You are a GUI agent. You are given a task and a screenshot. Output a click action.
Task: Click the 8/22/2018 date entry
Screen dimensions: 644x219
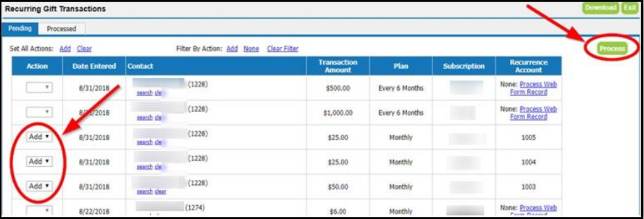94,211
